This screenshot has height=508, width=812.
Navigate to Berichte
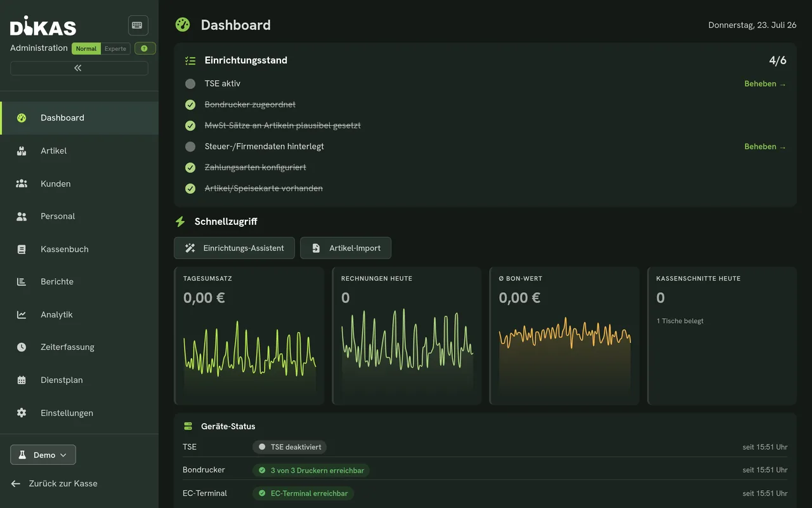coord(79,282)
